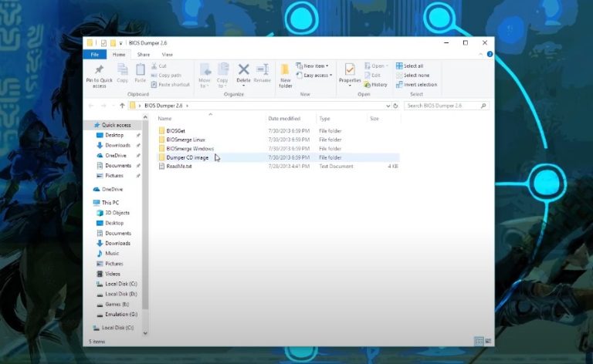Refresh the BIOS Dumper 2.6 folder
The image size is (593, 364).
pos(395,106)
